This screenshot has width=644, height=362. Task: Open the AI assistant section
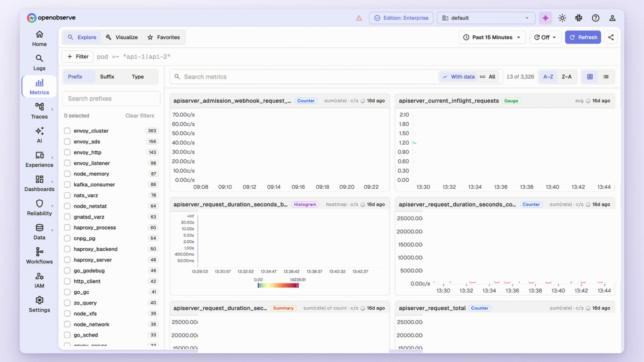pos(39,135)
